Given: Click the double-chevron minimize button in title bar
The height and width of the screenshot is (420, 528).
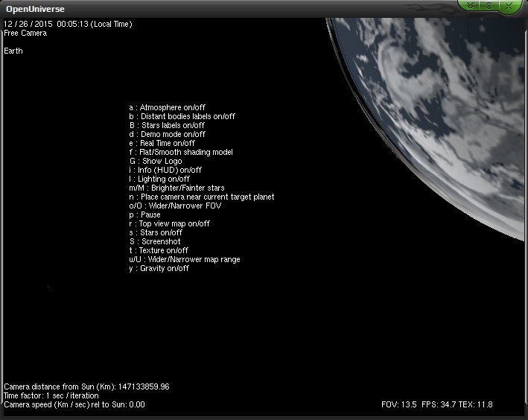Looking at the screenshot, I should tap(471, 5).
